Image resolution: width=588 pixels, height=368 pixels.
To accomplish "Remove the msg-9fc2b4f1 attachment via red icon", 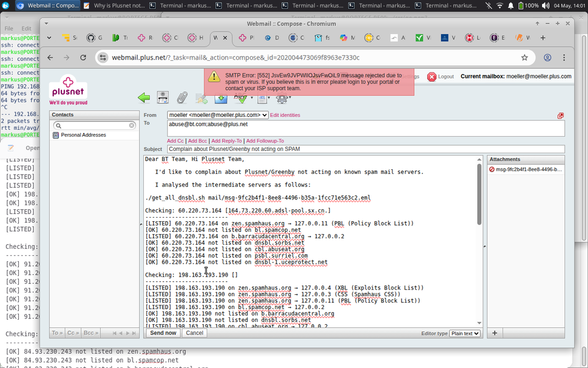I will click(x=491, y=169).
